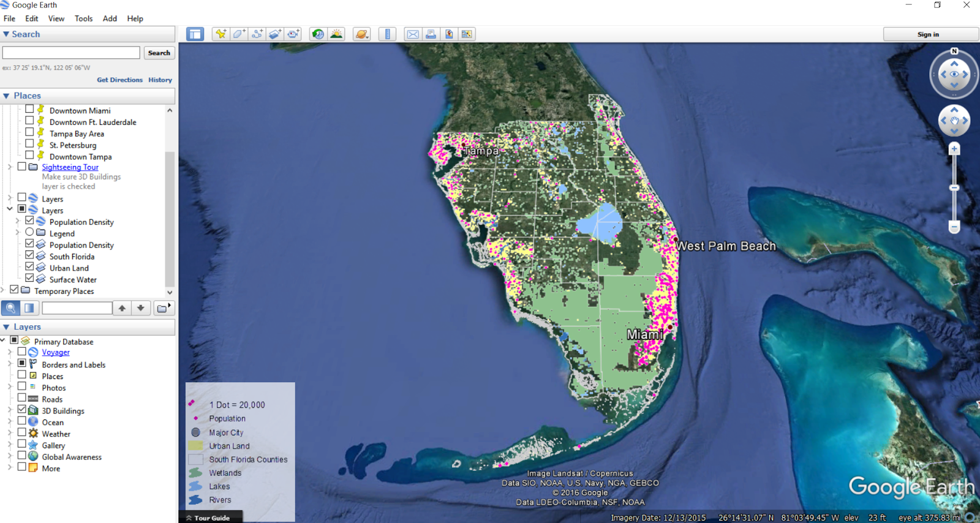
Task: Uncheck the Urban Land layer
Action: pyautogui.click(x=29, y=268)
